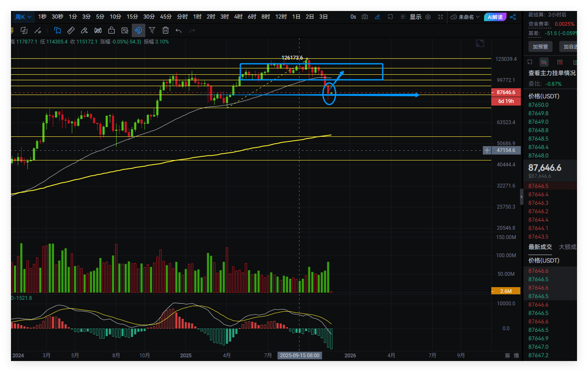This screenshot has height=372, width=588.
Task: Toggle the lock drawings icon
Action: [x=112, y=30]
